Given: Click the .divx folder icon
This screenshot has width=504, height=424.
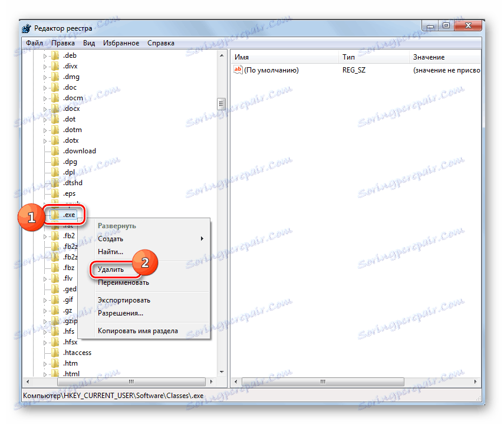Looking at the screenshot, I should point(55,66).
